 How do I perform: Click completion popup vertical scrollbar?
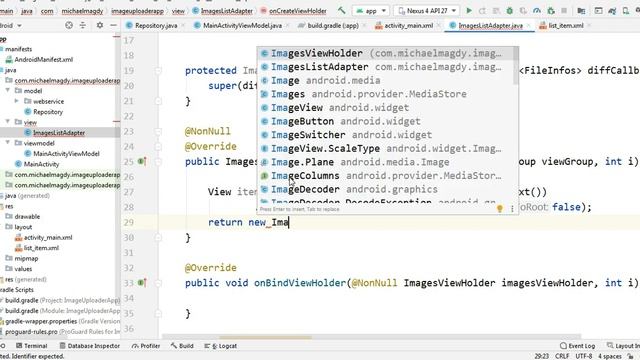pyautogui.click(x=516, y=65)
